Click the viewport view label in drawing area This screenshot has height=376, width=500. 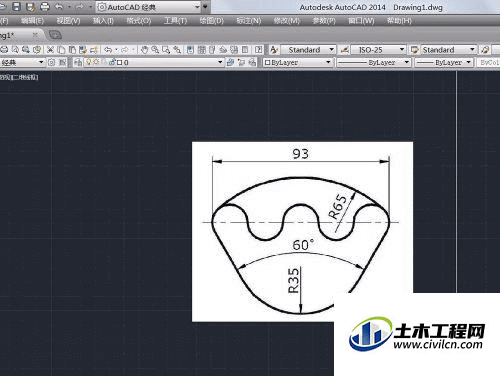(19, 77)
